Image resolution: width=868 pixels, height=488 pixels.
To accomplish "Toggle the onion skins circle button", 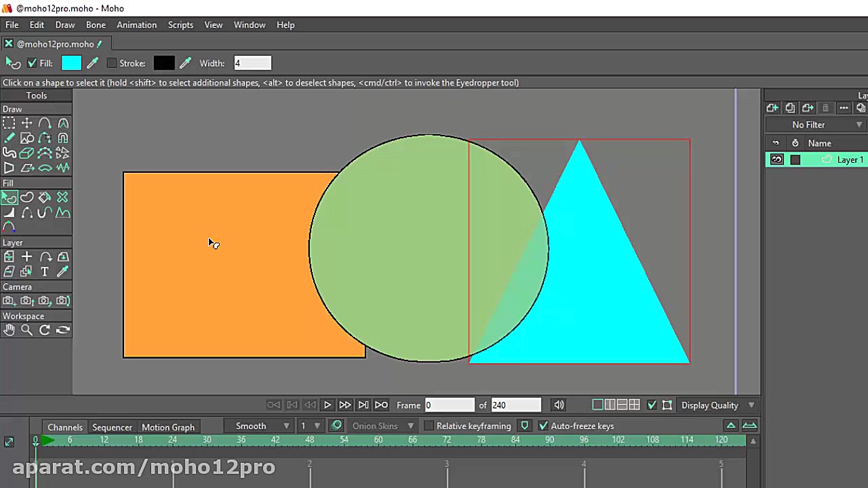I will click(336, 426).
